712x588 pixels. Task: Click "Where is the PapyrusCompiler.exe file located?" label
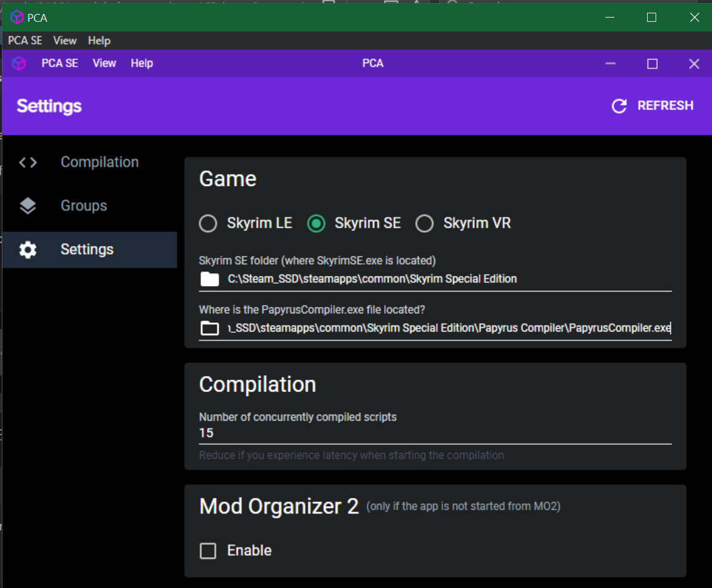coord(312,310)
